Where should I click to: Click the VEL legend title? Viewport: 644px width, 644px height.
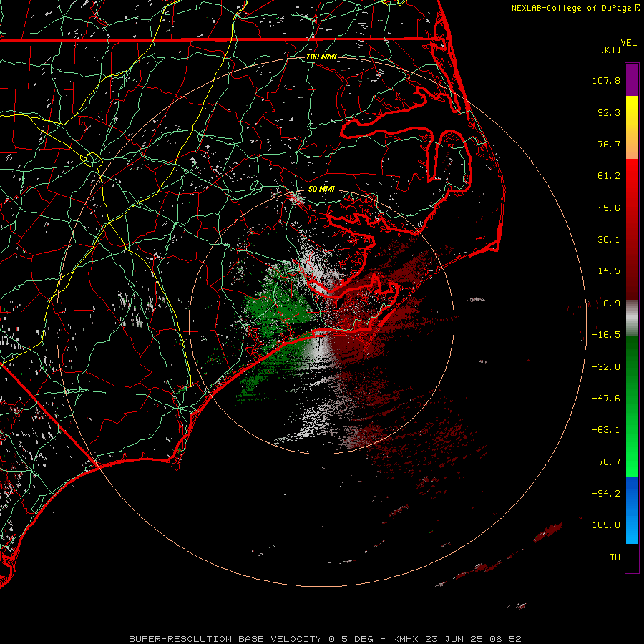pyautogui.click(x=628, y=43)
